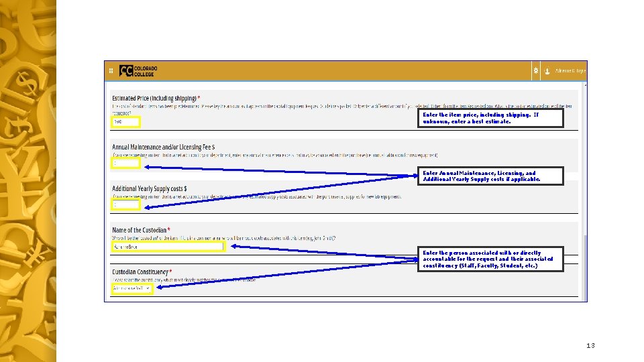Click the 'Additional Yearly Supply costs $' label

[x=150, y=189]
